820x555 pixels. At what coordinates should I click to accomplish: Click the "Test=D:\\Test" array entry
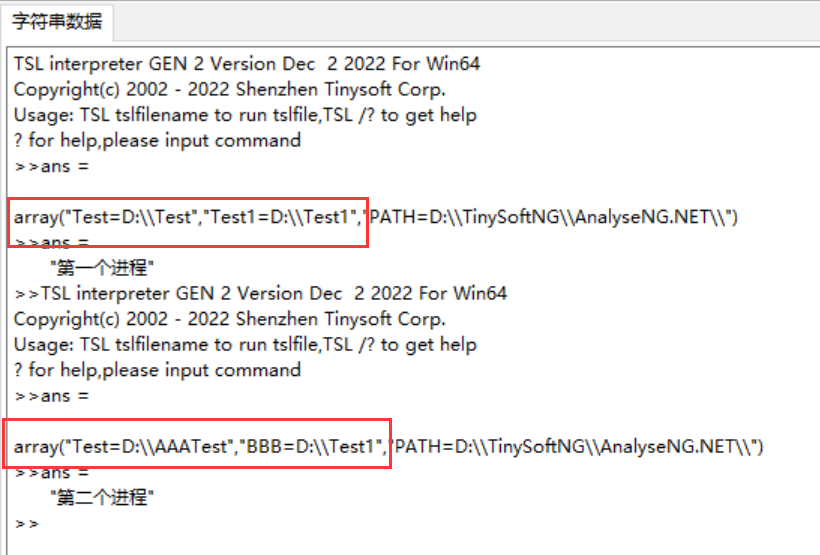click(x=130, y=217)
